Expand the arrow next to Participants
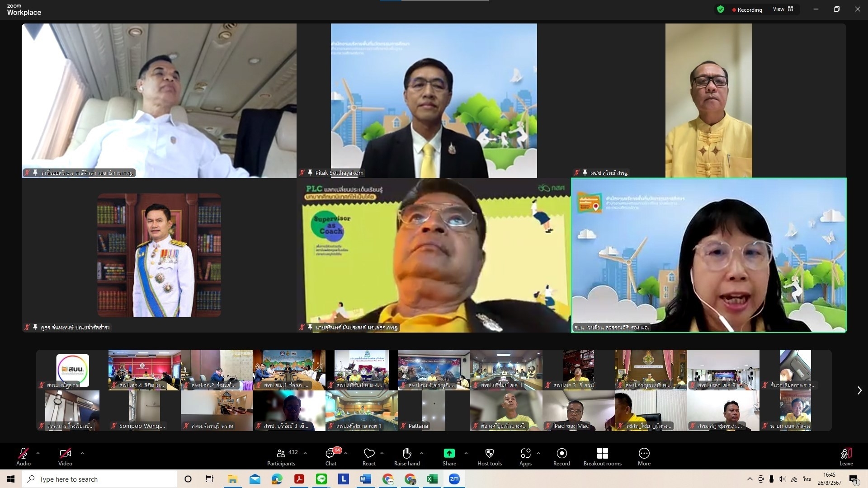 coord(305,453)
